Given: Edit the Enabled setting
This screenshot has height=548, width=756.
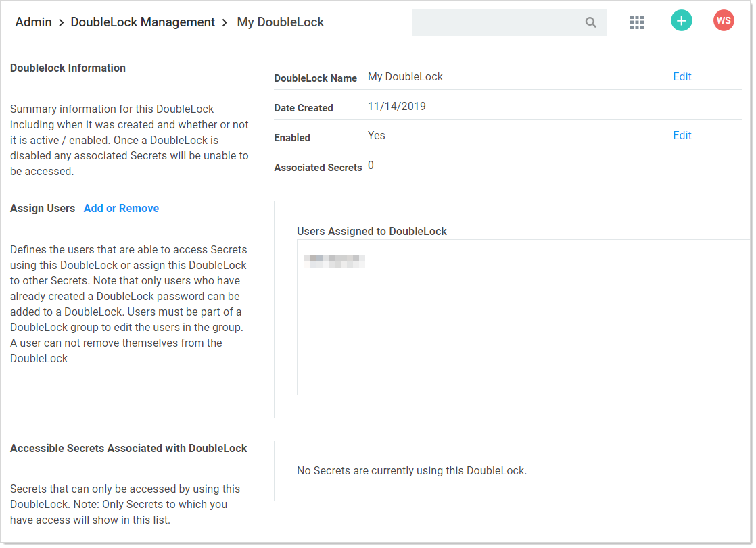Looking at the screenshot, I should [682, 135].
